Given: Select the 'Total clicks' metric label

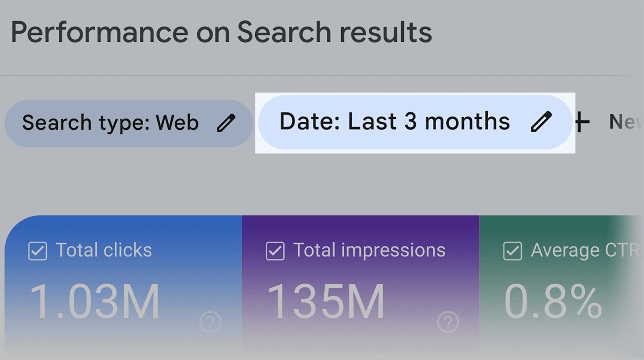Looking at the screenshot, I should click(104, 250).
